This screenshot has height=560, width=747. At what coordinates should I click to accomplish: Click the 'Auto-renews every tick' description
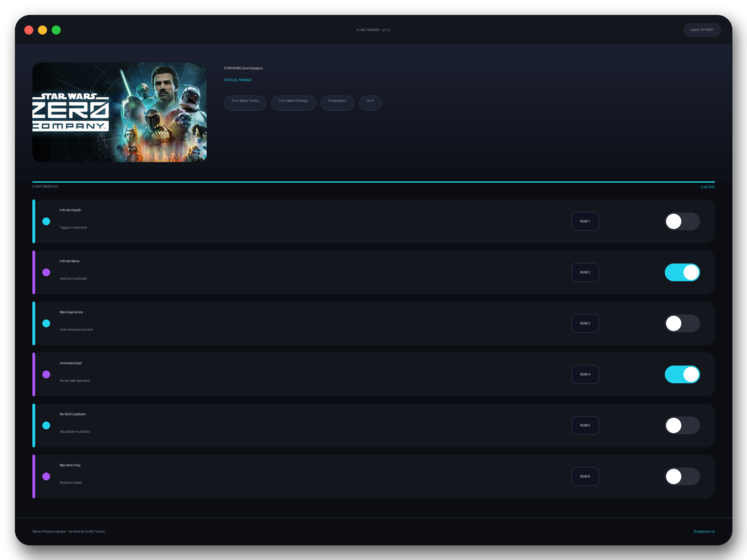point(76,329)
